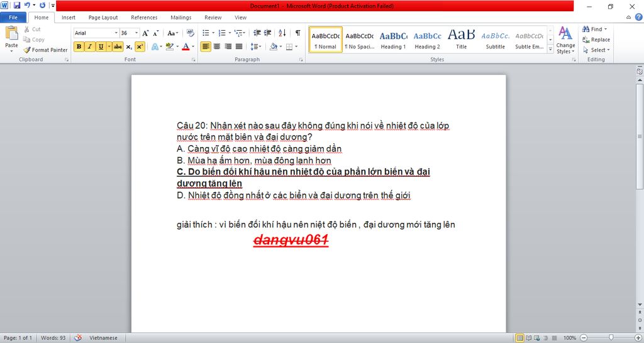Open the multilevel list dropdown
The width and height of the screenshot is (644, 343).
[240, 33]
